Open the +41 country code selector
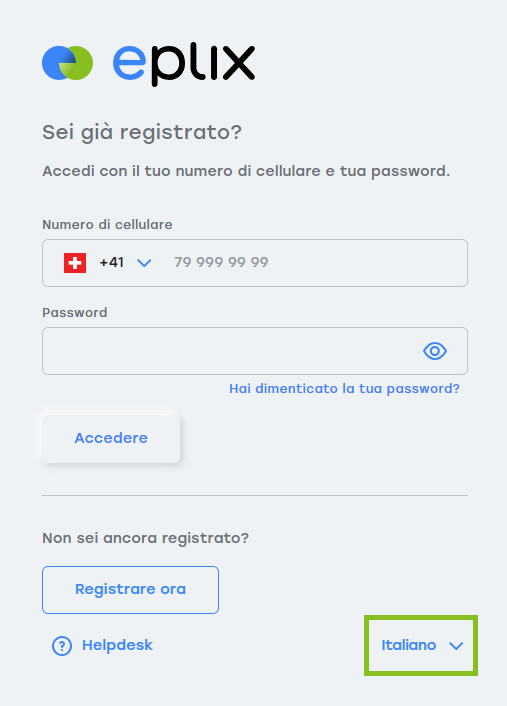The width and height of the screenshot is (507, 706). (108, 263)
